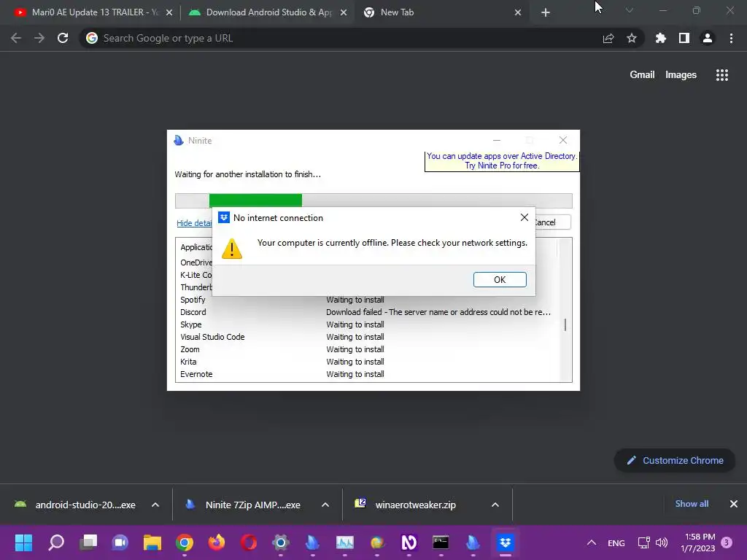This screenshot has height=560, width=747.
Task: Close the New Tab tab
Action: [518, 12]
